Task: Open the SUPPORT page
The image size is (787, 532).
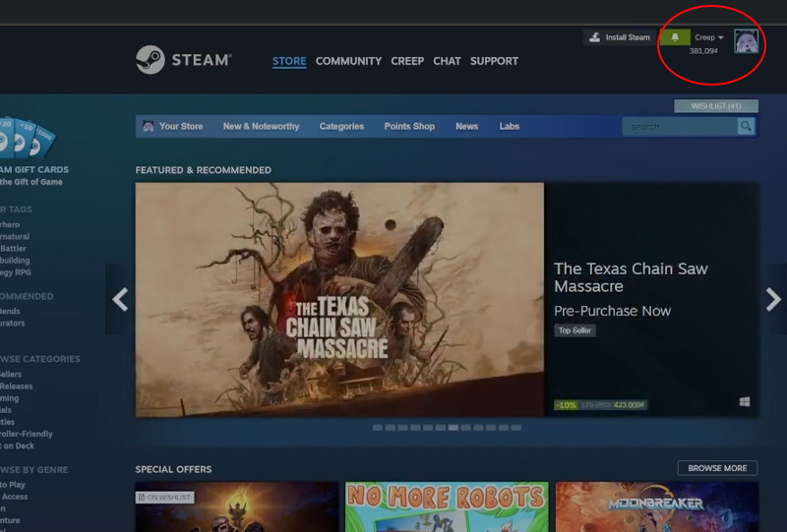Action: (494, 61)
